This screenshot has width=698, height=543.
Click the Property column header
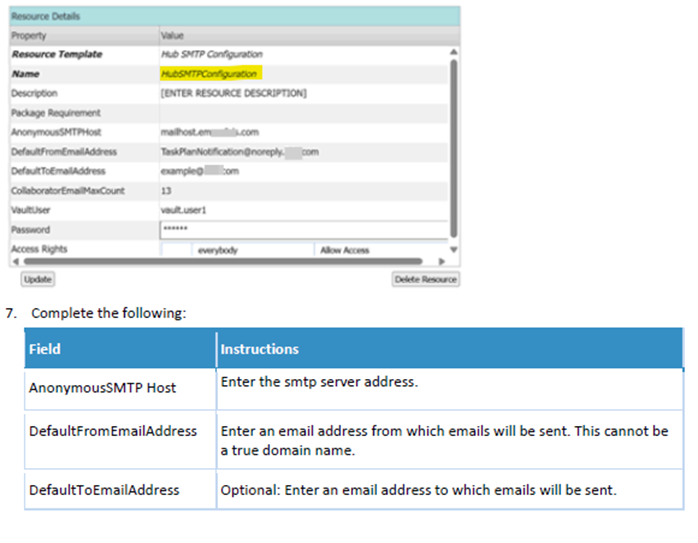[x=30, y=35]
